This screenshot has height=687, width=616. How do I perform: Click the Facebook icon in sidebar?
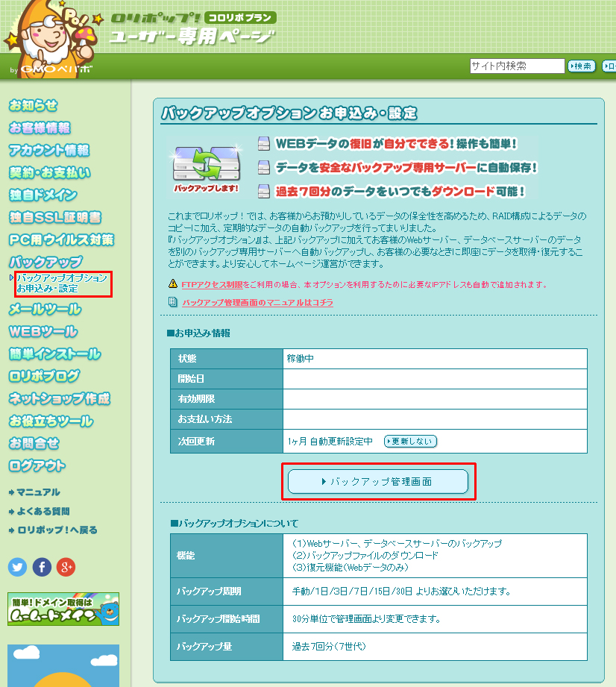(42, 567)
